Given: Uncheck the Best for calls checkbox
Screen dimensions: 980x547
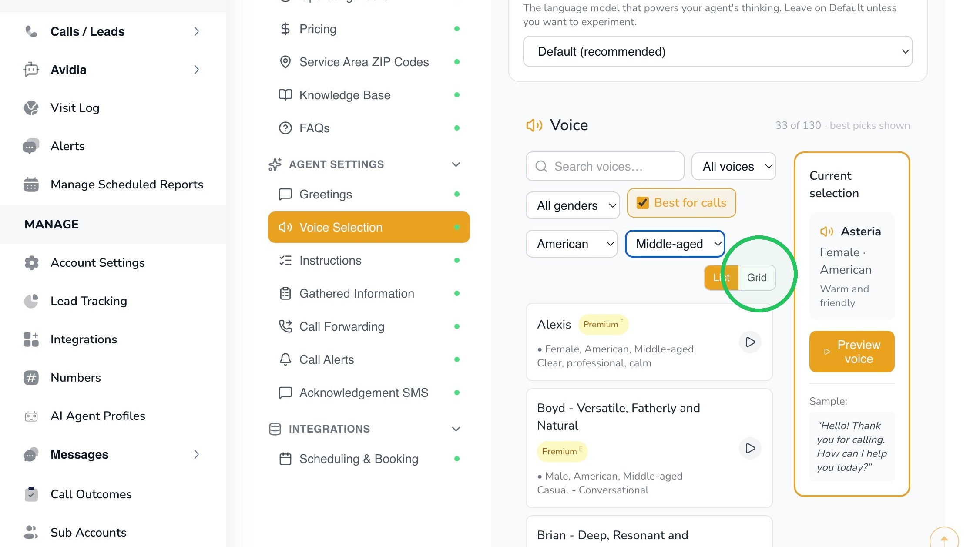Looking at the screenshot, I should coord(643,203).
